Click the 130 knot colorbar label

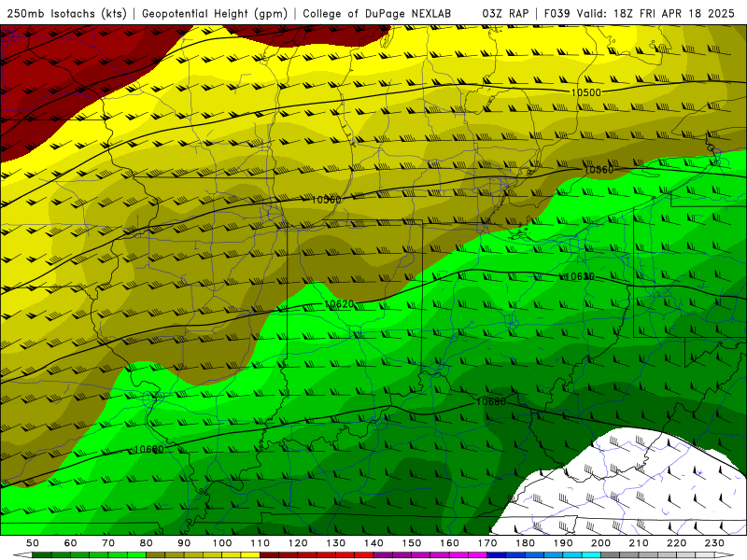[336, 543]
